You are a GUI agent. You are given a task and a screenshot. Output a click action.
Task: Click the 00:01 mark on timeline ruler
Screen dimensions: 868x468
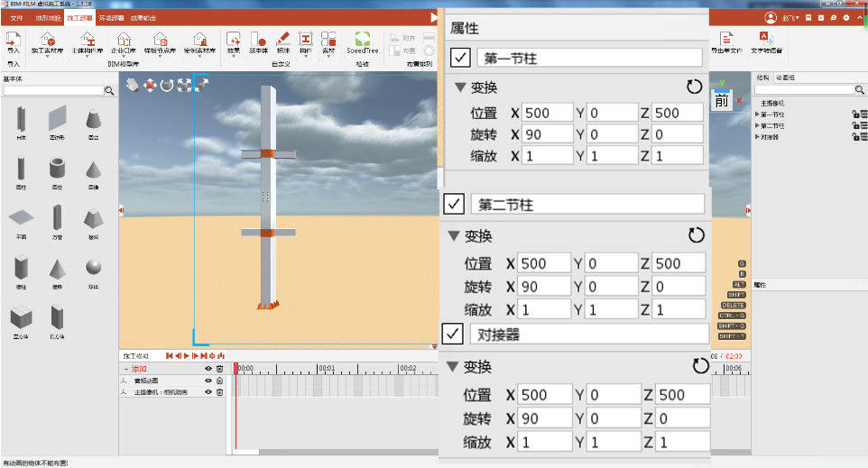[327, 369]
